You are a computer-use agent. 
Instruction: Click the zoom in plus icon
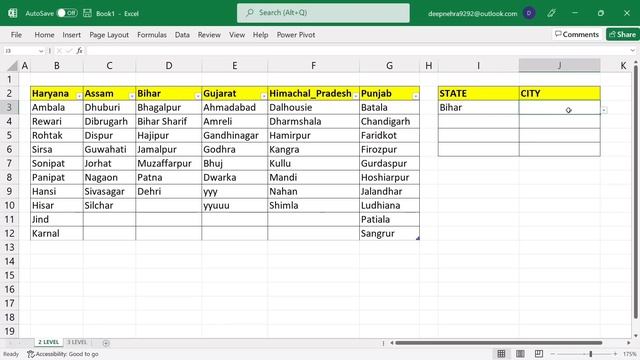click(615, 354)
